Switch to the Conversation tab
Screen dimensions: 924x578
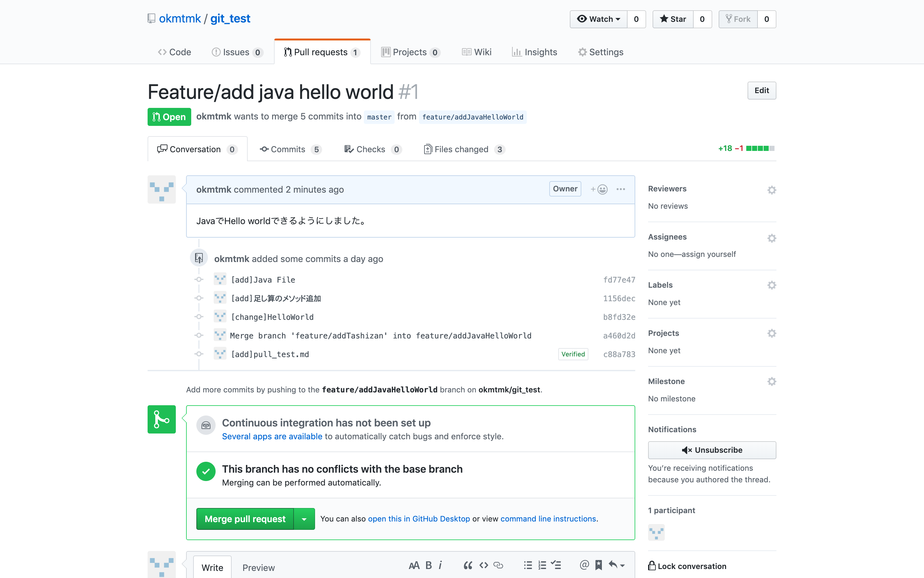point(197,149)
